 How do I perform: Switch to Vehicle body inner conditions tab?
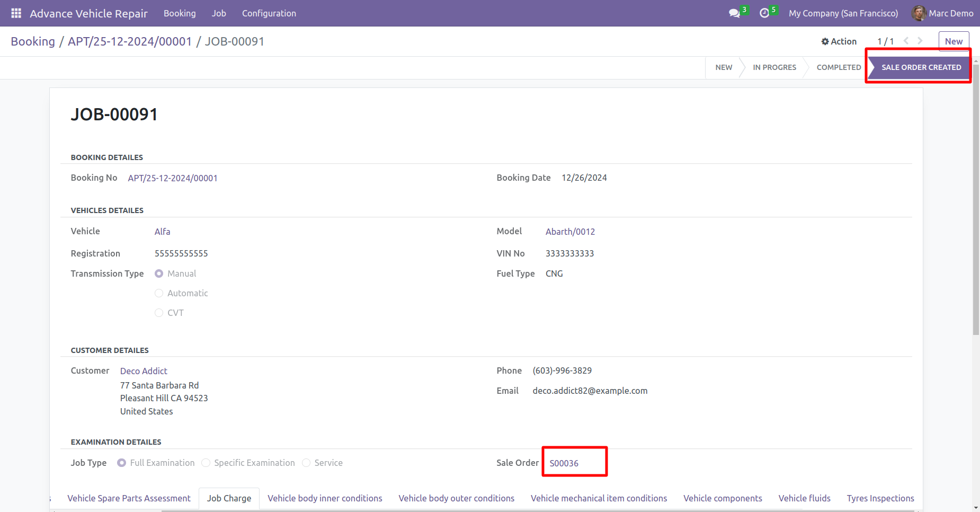pos(325,498)
